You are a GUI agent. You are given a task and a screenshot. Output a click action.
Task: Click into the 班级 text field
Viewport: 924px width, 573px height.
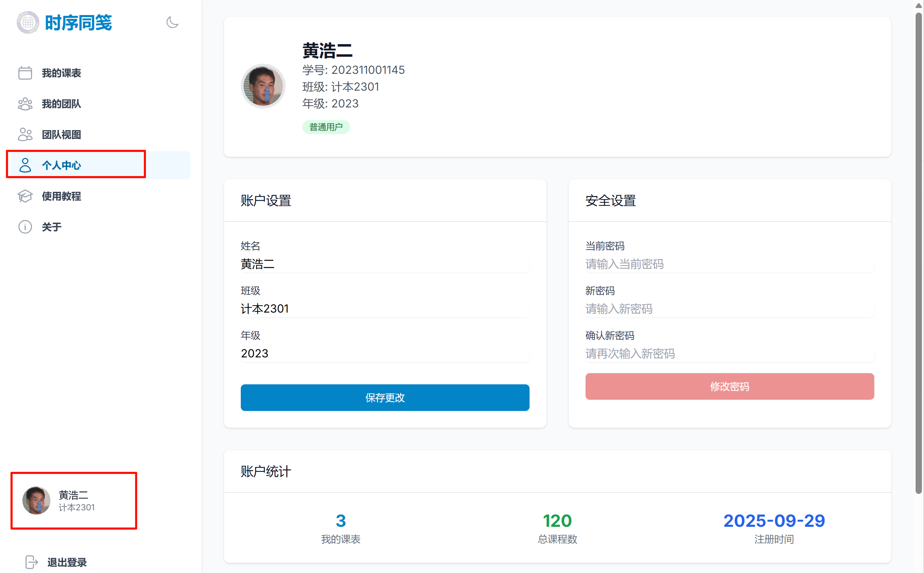click(385, 309)
